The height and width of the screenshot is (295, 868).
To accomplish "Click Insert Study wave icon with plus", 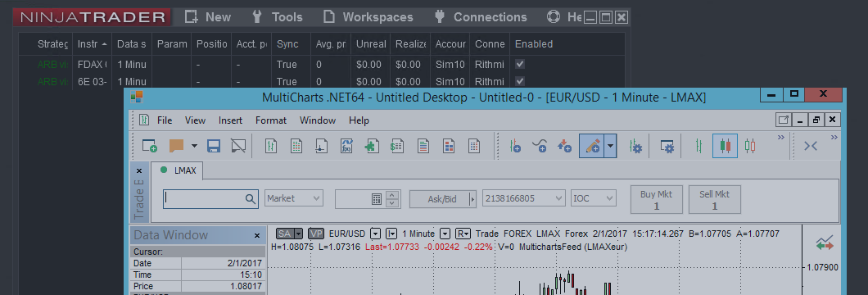I will tap(540, 146).
